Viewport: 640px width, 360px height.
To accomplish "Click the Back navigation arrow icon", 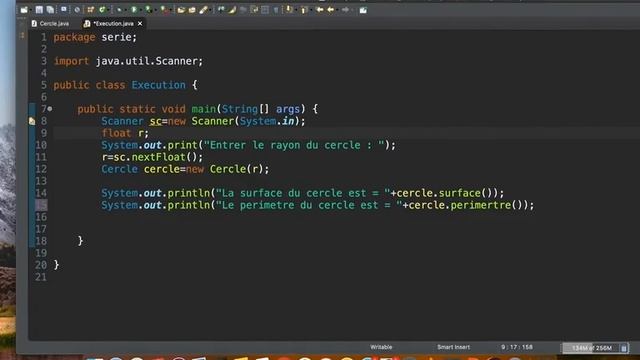I will (331, 10).
